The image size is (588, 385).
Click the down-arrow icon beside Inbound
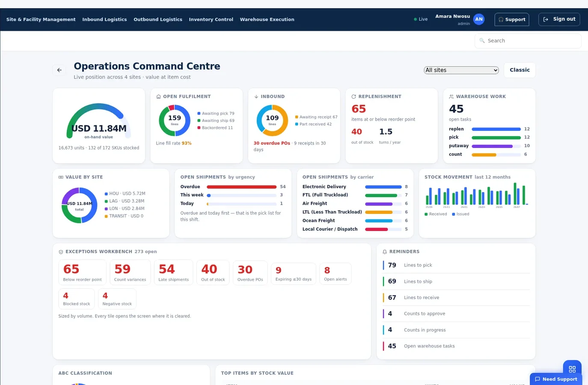(x=256, y=97)
